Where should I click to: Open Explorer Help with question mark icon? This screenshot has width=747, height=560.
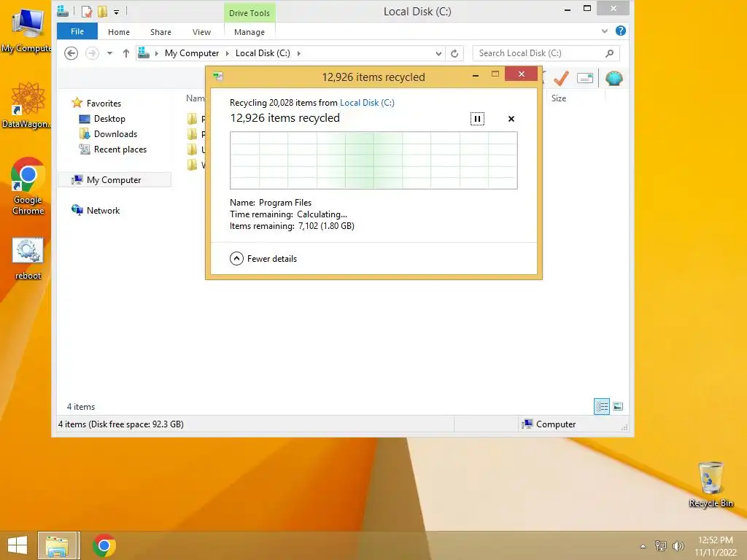[x=620, y=31]
